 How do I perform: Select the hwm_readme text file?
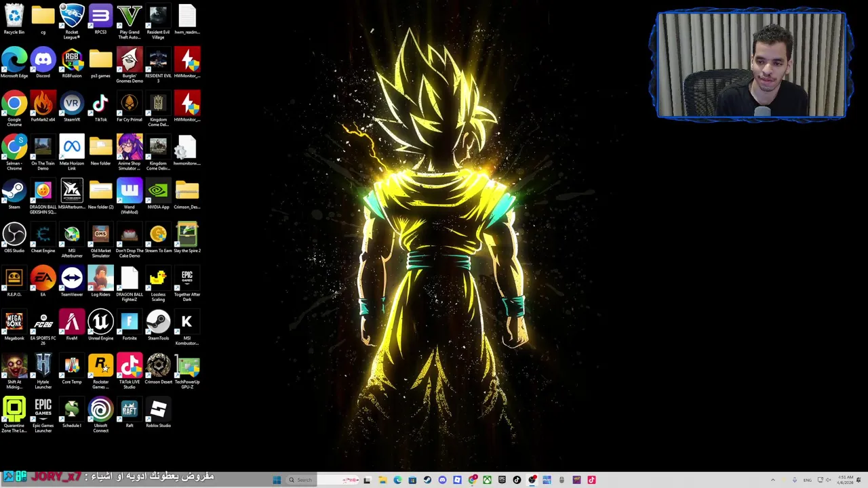[187, 19]
